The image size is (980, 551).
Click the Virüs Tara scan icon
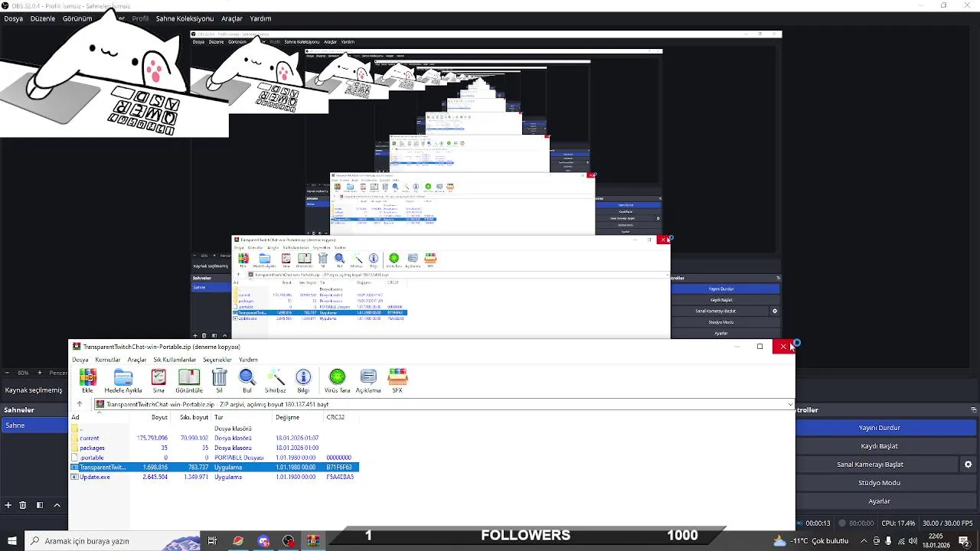tap(337, 380)
